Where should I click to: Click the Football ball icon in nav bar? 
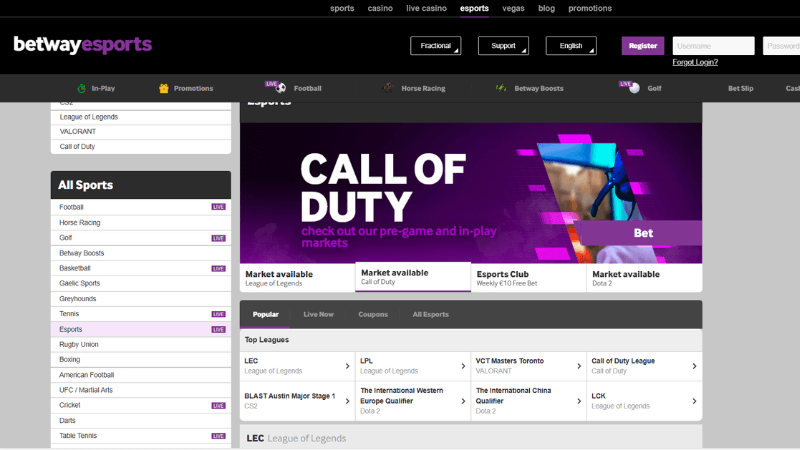pos(281,88)
